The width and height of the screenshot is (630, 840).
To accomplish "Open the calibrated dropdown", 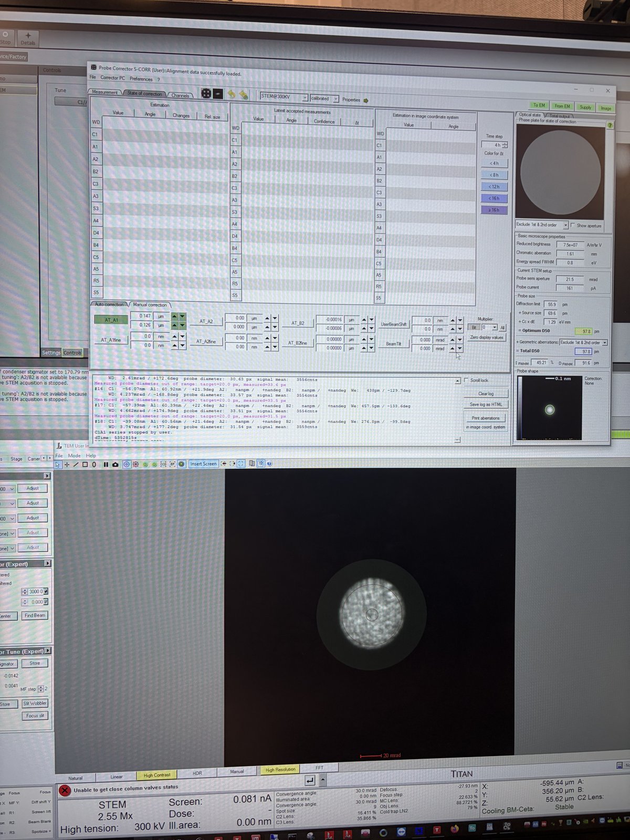I will [324, 99].
